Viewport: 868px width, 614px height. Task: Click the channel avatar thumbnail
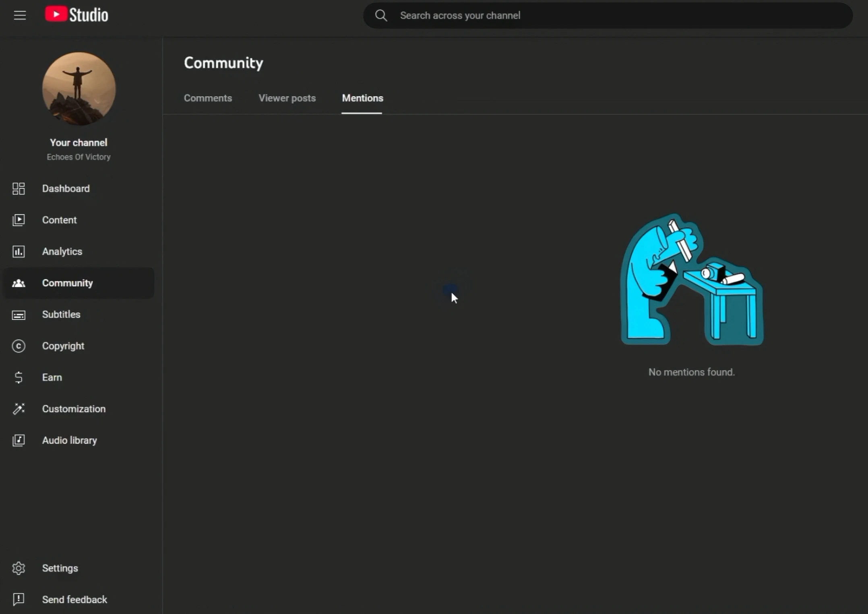point(79,89)
